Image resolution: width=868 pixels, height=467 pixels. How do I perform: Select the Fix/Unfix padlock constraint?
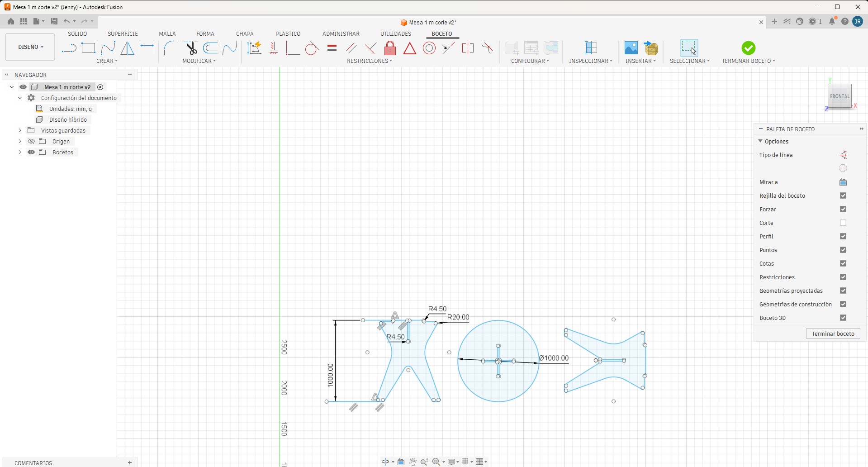point(390,48)
